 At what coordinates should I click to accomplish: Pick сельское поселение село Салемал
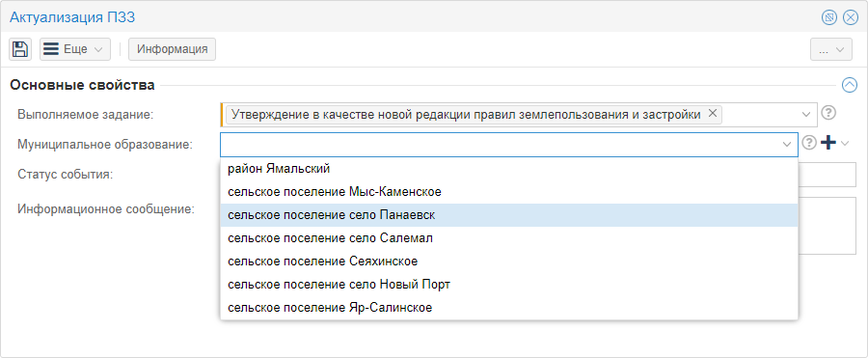coord(508,238)
